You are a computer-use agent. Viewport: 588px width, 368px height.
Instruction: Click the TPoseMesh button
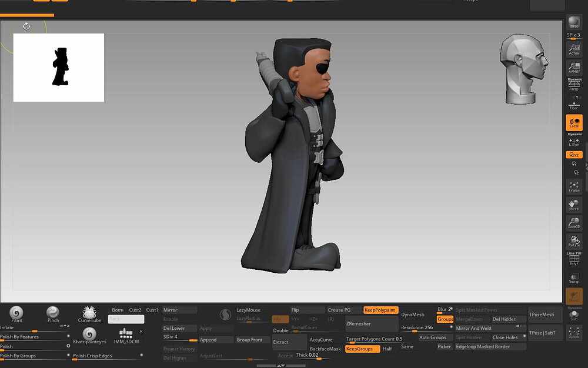pos(545,315)
